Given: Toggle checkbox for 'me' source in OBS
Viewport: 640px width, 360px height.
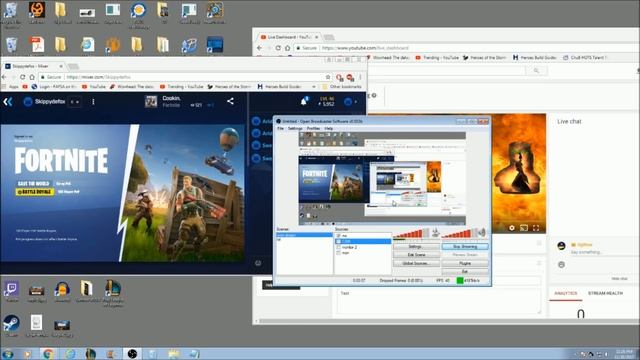Looking at the screenshot, I should pos(338,236).
